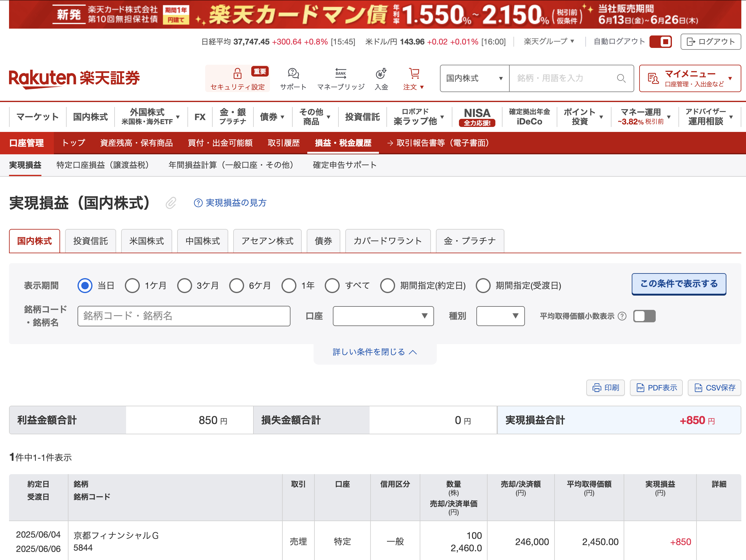Switch to the 中国株式 tab
Image resolution: width=746 pixels, height=560 pixels.
coord(202,241)
